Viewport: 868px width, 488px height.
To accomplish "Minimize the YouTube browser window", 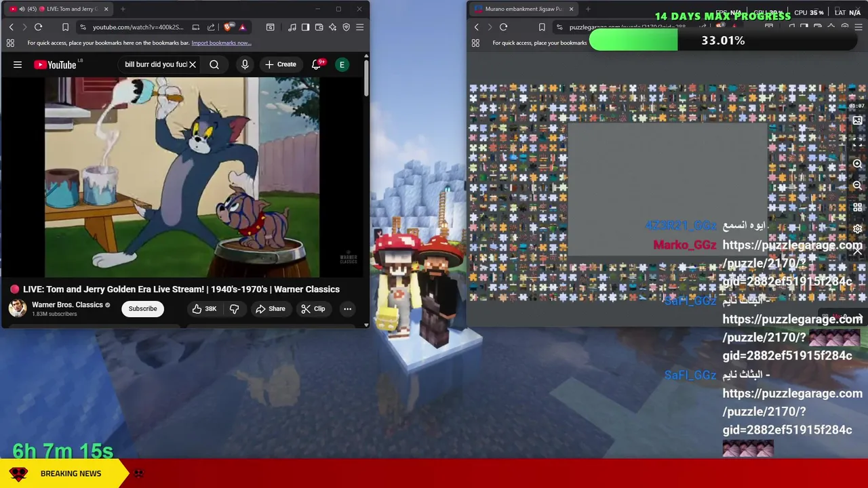I will 317,9.
